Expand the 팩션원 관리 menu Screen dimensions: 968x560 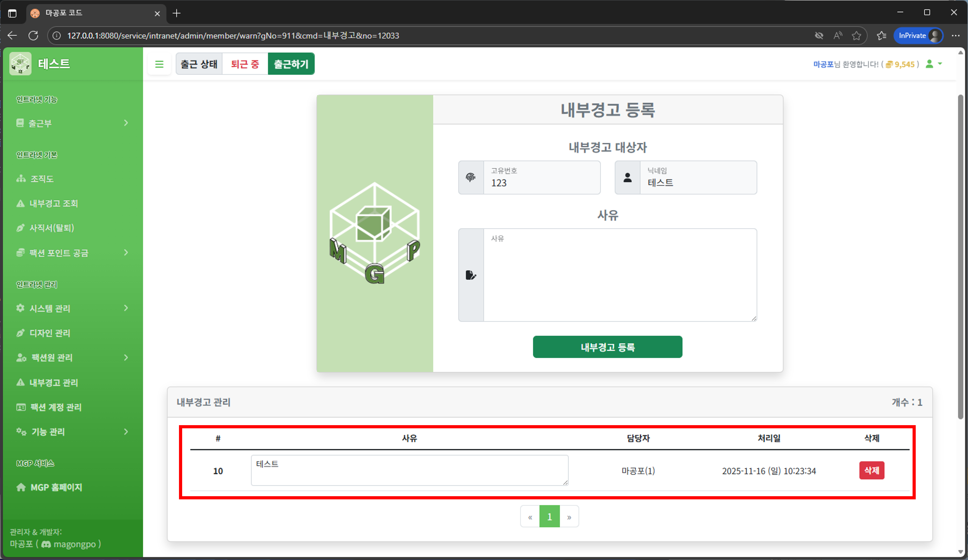pyautogui.click(x=73, y=357)
